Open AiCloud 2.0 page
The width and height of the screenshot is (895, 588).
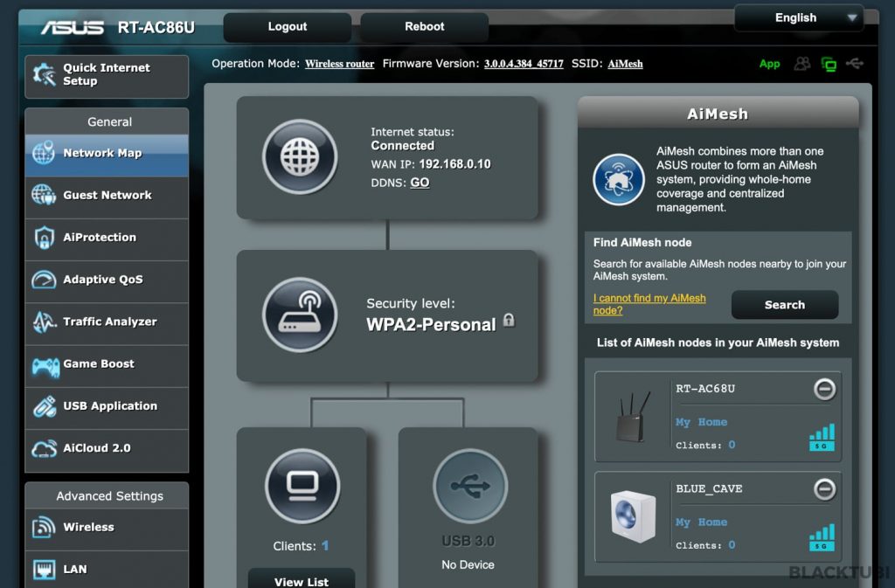[x=107, y=449]
